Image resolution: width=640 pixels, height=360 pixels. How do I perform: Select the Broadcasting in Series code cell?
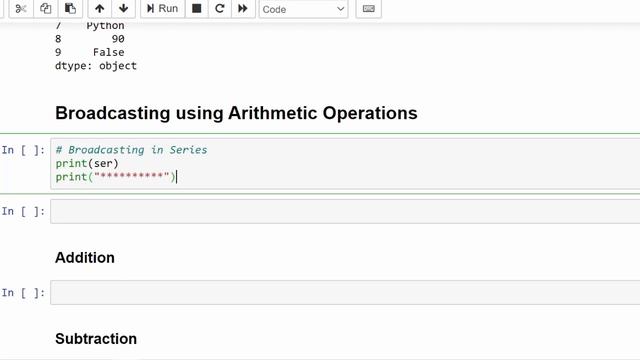pos(345,164)
